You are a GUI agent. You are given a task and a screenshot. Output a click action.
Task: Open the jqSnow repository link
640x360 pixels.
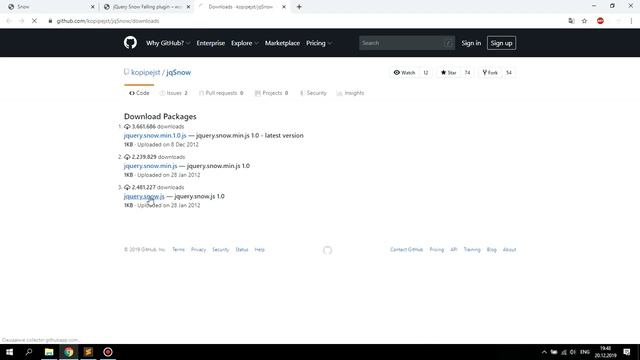point(178,72)
